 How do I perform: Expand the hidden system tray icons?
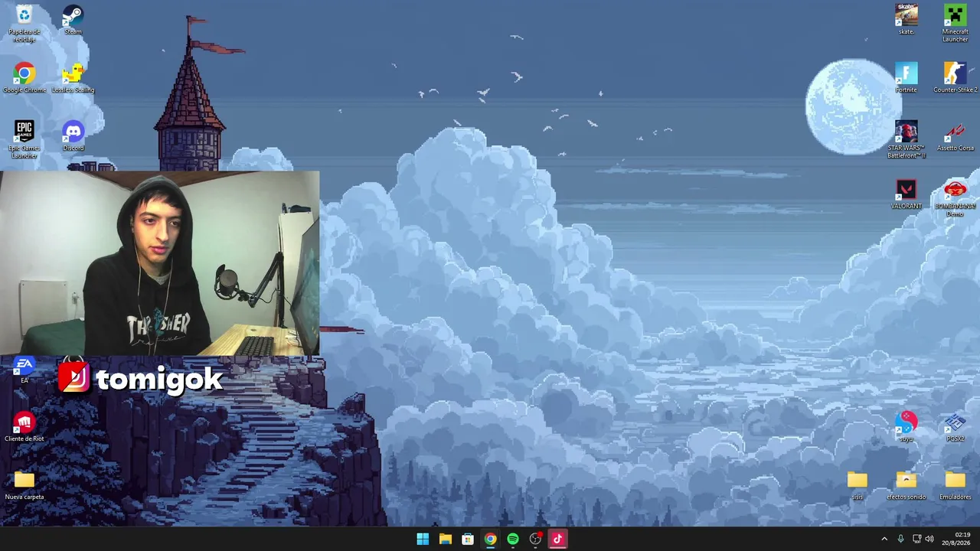[884, 539]
